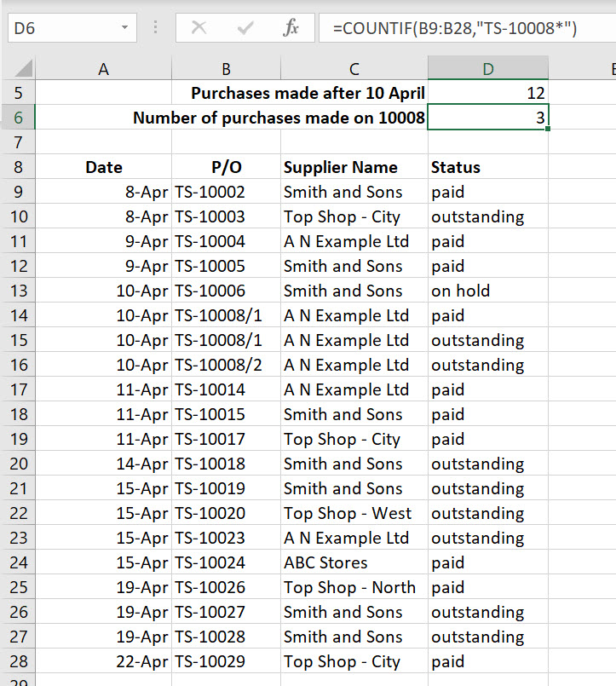Select cell with TS-10005
The image size is (616, 686).
click(x=226, y=266)
